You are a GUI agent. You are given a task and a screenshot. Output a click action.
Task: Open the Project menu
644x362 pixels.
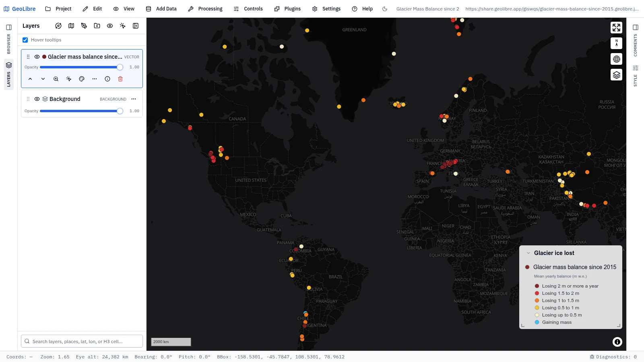[x=58, y=8]
